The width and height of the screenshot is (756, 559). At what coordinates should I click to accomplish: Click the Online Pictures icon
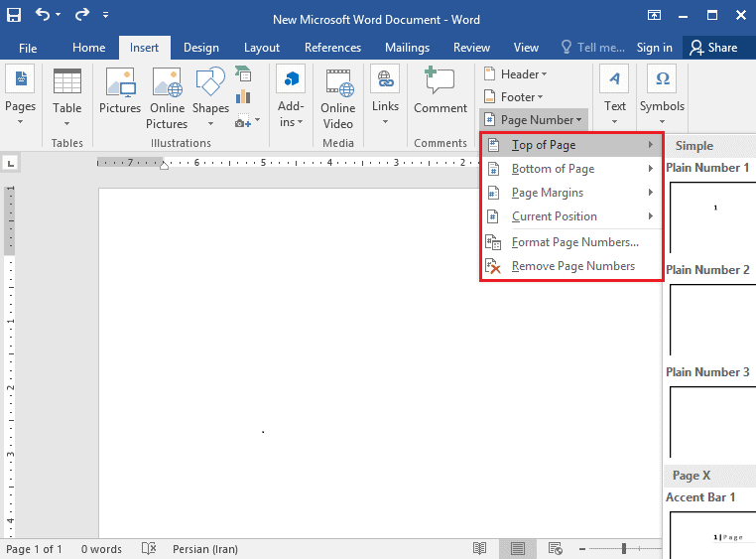pyautogui.click(x=167, y=97)
